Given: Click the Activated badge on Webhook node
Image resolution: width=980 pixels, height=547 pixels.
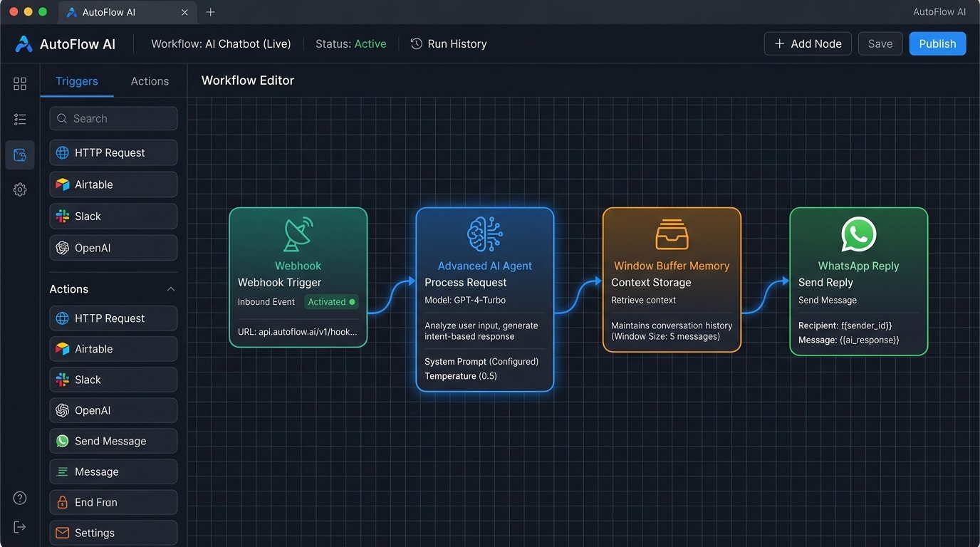Looking at the screenshot, I should (x=331, y=302).
